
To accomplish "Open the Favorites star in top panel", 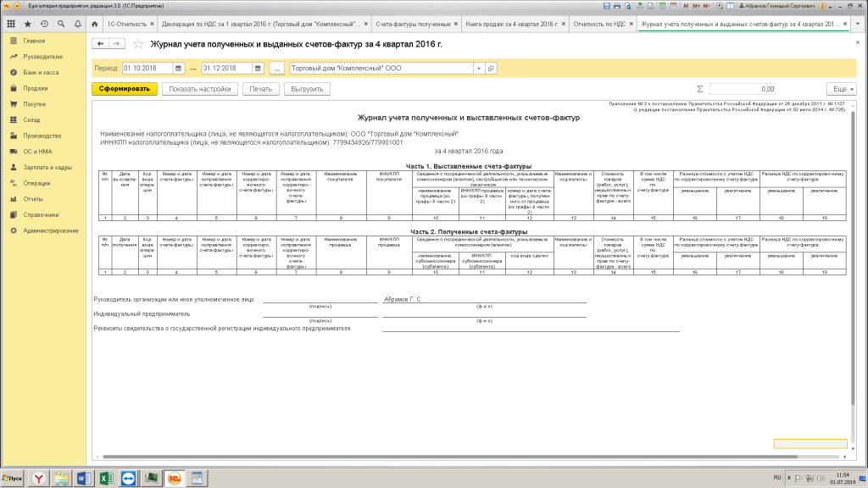I will (x=28, y=24).
